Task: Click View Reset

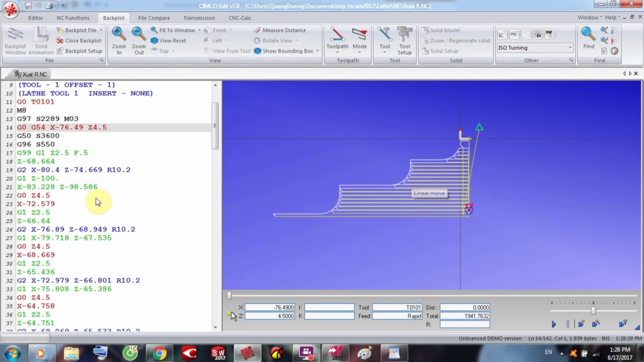Action: click(169, 41)
